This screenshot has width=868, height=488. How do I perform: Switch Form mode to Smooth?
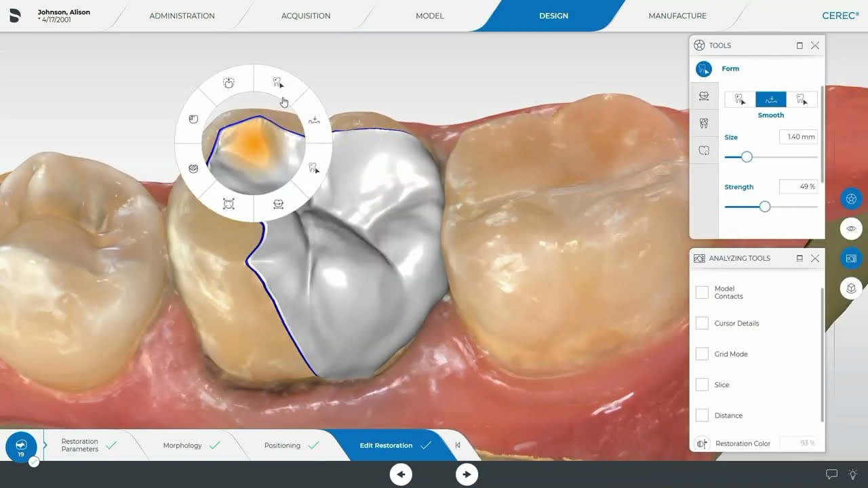(771, 99)
